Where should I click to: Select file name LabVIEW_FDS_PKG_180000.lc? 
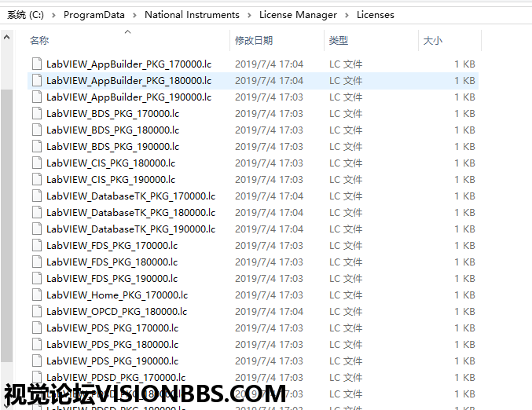[112, 262]
